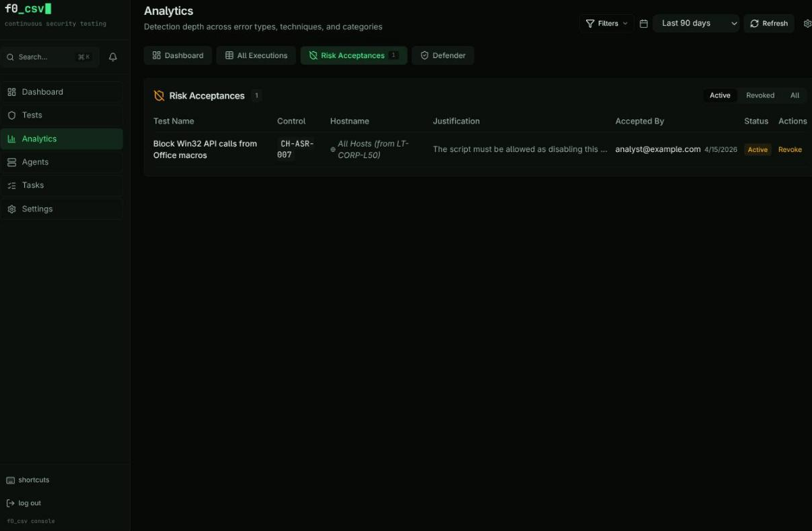Click the log out arrow icon
812x531 pixels.
[x=10, y=503]
